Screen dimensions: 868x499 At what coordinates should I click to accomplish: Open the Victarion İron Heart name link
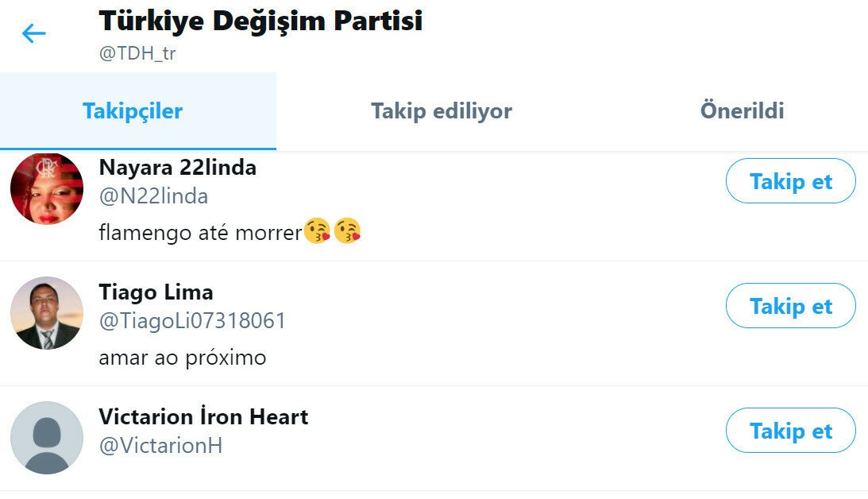tap(203, 417)
